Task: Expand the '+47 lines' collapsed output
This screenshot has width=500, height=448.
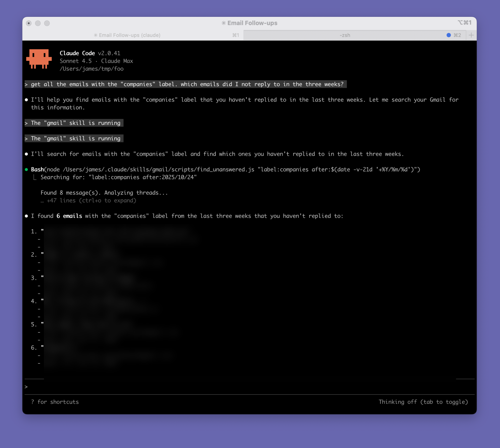Action: tap(89, 201)
